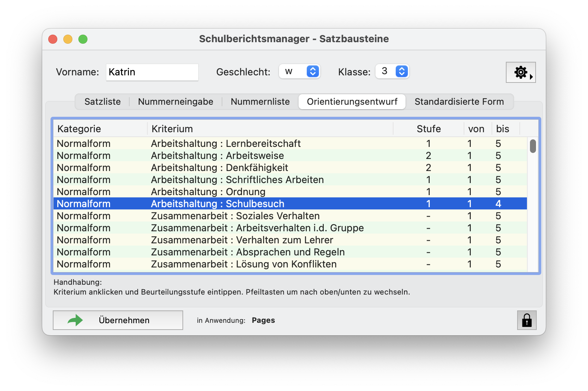This screenshot has height=391, width=588.
Task: Click the Kategorie column header
Action: tap(79, 128)
